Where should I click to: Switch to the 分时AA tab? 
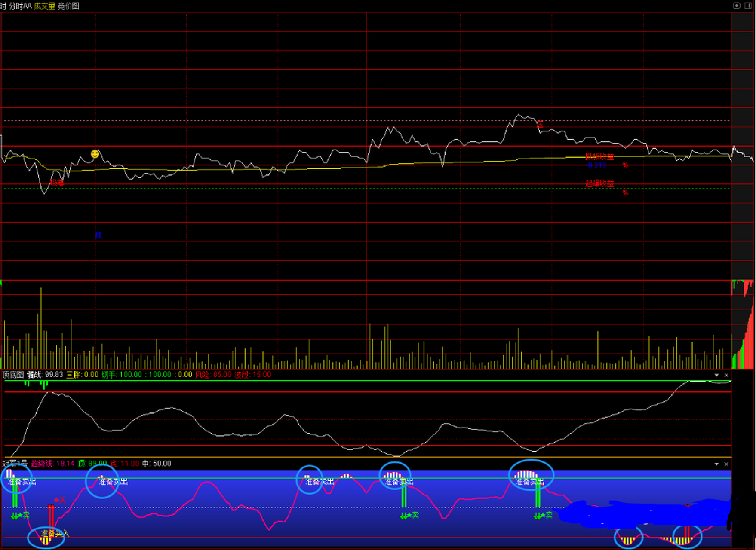tap(20, 6)
